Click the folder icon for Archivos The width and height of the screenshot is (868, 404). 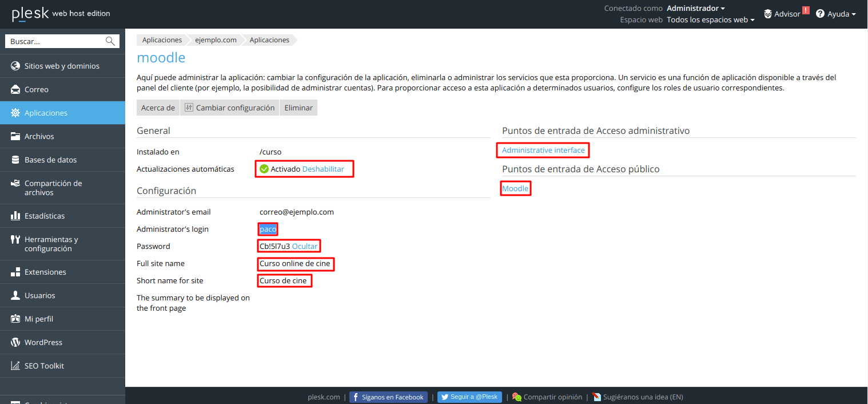point(15,136)
